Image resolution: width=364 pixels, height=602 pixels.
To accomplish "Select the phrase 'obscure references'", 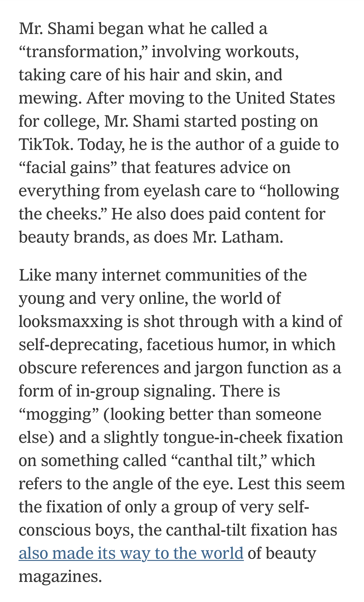I will pyautogui.click(x=89, y=368).
